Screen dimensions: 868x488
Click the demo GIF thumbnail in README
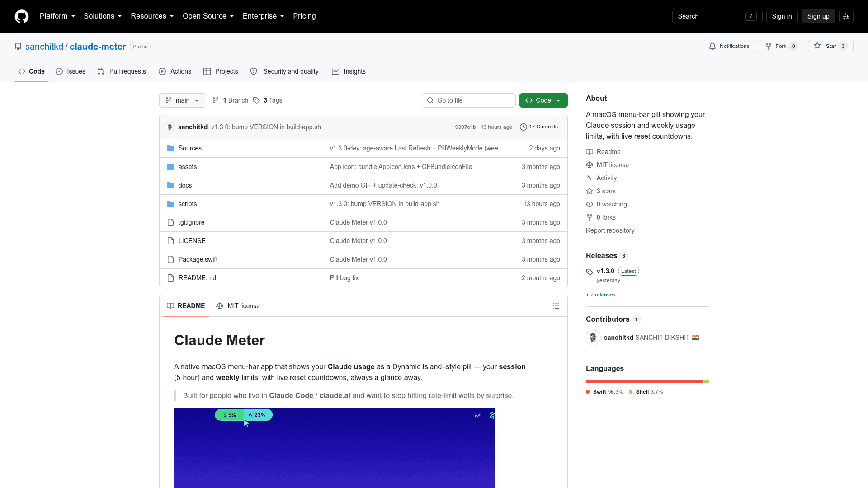coord(335,448)
